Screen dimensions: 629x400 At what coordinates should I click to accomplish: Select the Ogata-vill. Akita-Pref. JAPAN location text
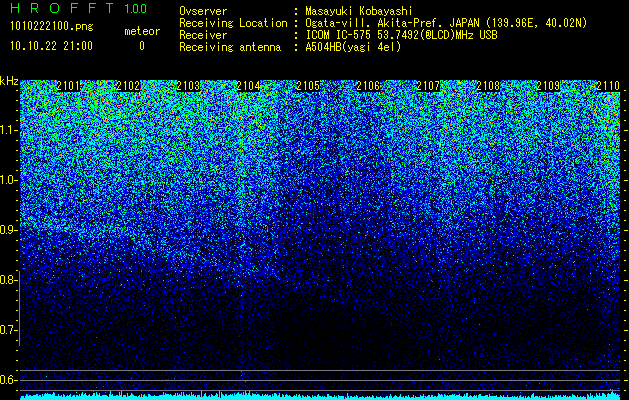pos(446,23)
